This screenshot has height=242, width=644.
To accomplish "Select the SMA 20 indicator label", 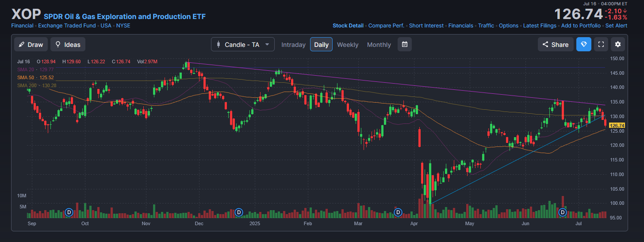I will (35, 69).
